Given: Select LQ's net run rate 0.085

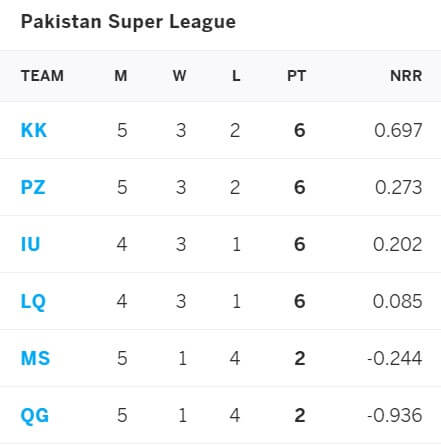Looking at the screenshot, I should [x=398, y=301].
